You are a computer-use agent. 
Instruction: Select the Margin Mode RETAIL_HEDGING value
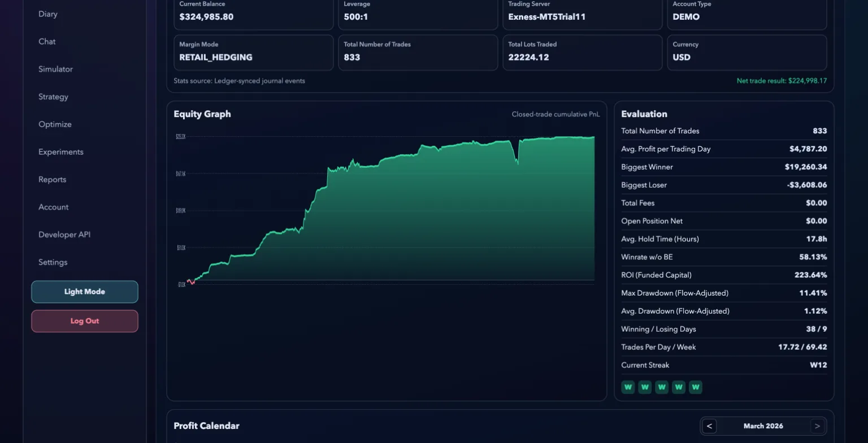click(216, 58)
